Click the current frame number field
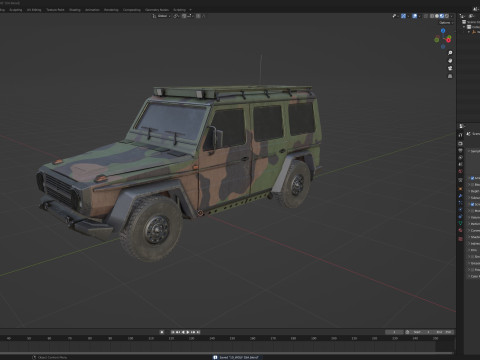 [x=394, y=332]
